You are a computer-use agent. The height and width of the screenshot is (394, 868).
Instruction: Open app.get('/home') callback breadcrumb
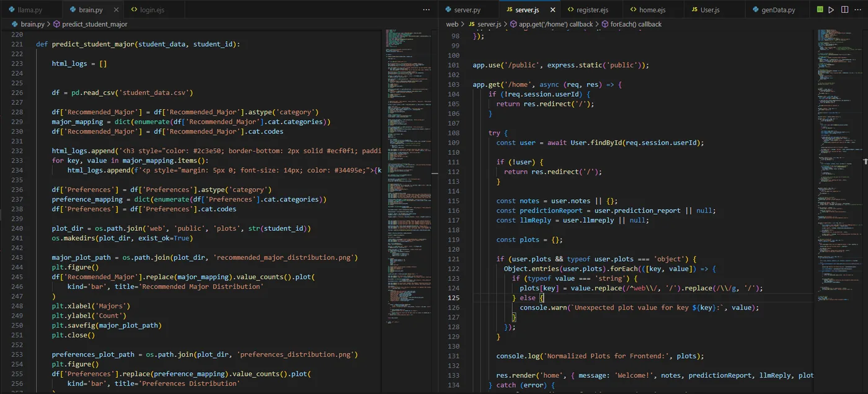[x=556, y=24]
